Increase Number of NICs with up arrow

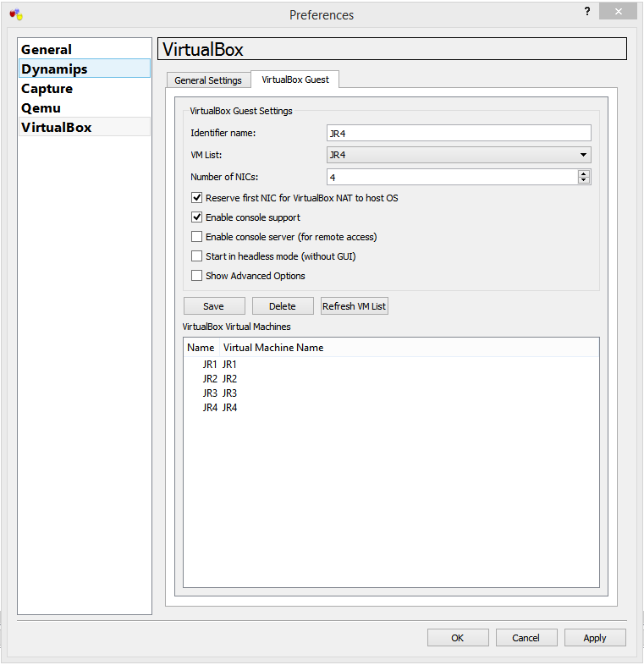584,173
